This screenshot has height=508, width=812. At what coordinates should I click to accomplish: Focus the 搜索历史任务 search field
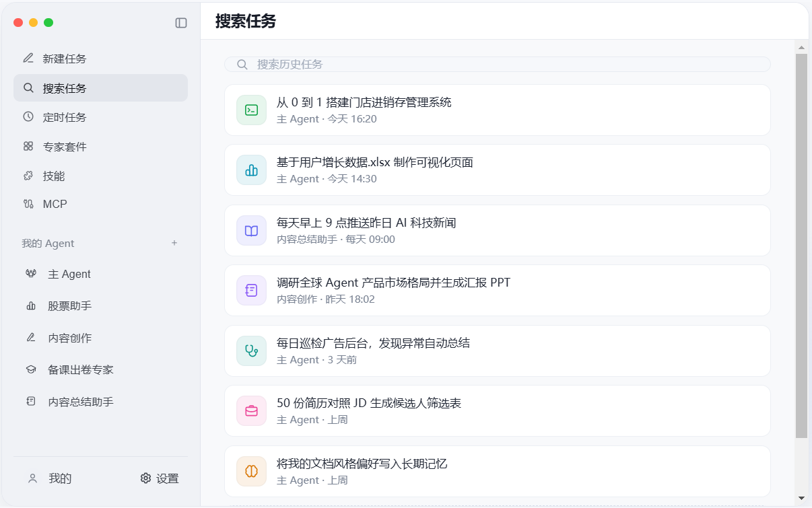tap(498, 65)
